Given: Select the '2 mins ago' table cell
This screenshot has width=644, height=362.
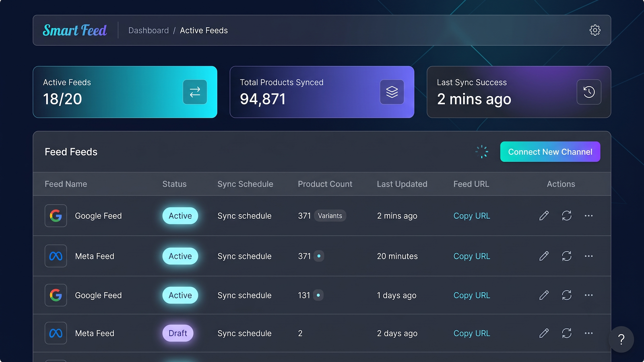Looking at the screenshot, I should [x=397, y=216].
